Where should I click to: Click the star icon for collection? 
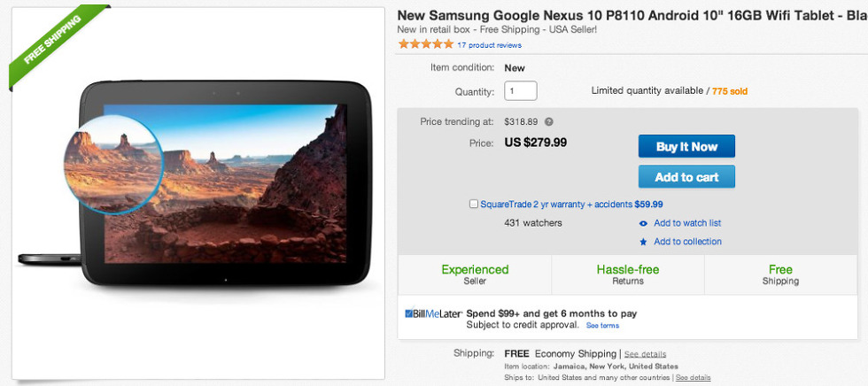(644, 242)
